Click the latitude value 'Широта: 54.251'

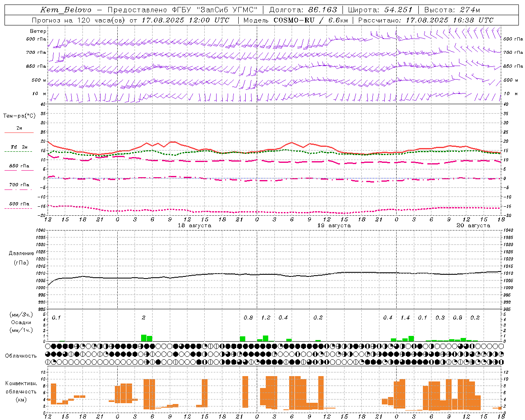pyautogui.click(x=380, y=10)
